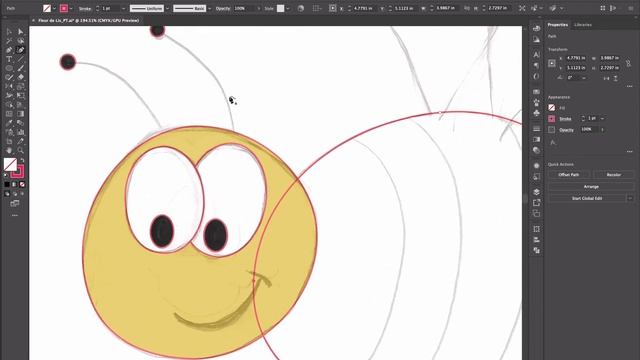This screenshot has height=360, width=640.
Task: Show more Transform options ellipsis
Action: click(629, 86)
